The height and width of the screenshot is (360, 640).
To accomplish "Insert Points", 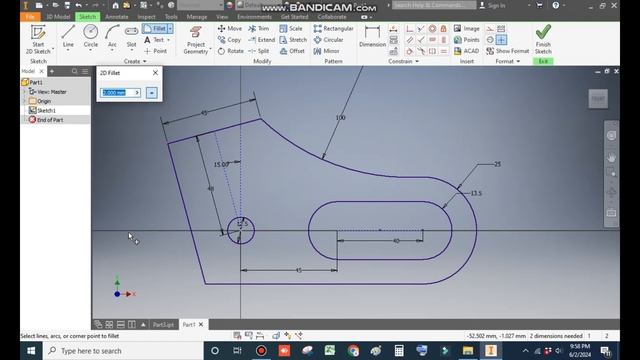I will (467, 40).
